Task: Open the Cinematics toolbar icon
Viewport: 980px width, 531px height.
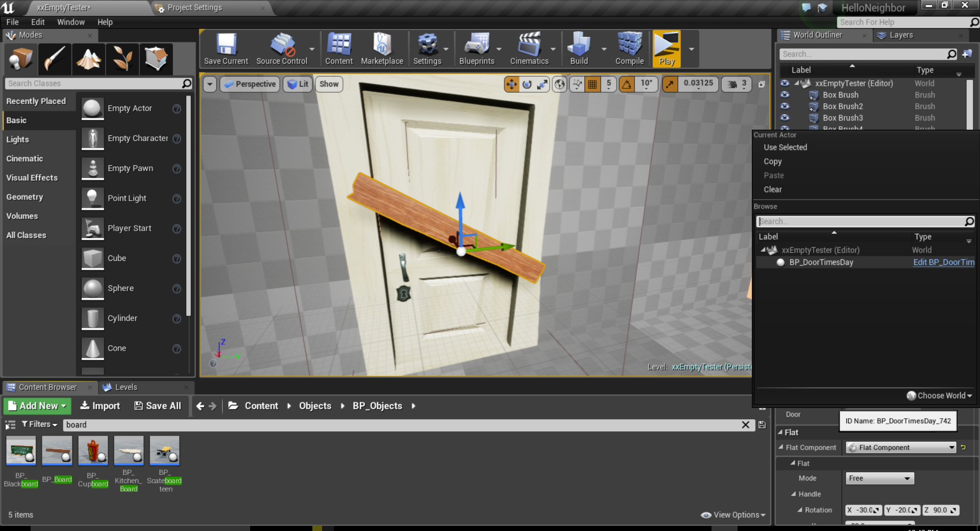Action: [x=529, y=49]
